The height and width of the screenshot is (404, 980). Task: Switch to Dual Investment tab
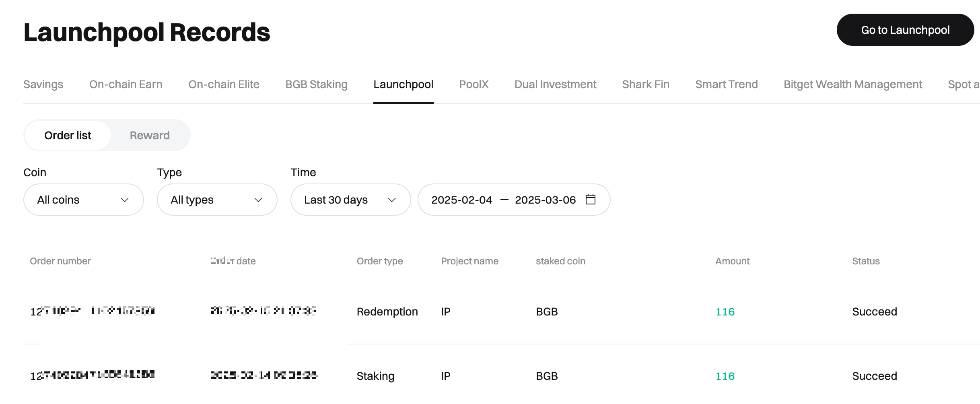[555, 85]
